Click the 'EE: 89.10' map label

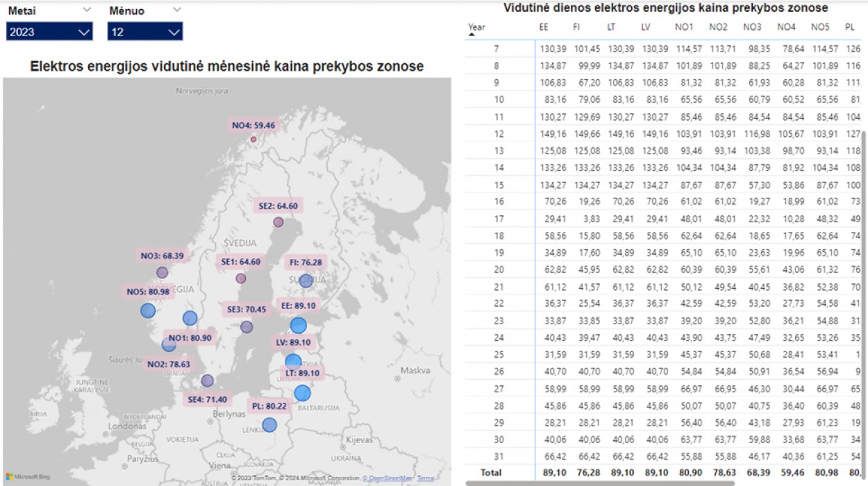[299, 305]
